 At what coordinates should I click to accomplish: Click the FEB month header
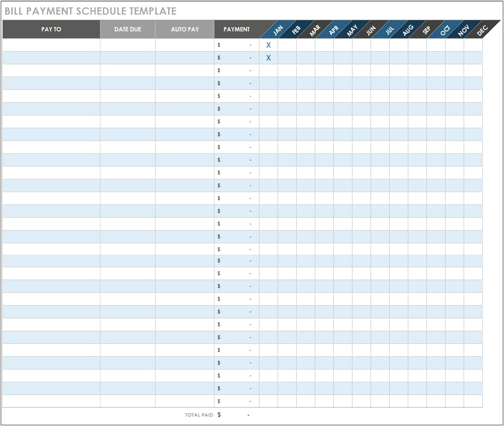coord(296,30)
